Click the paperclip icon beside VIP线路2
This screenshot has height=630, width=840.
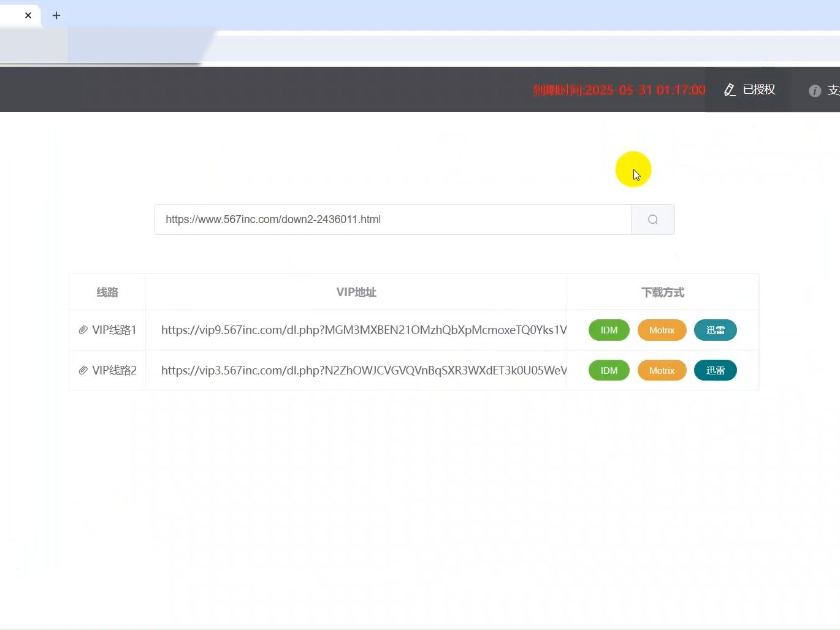pos(83,370)
